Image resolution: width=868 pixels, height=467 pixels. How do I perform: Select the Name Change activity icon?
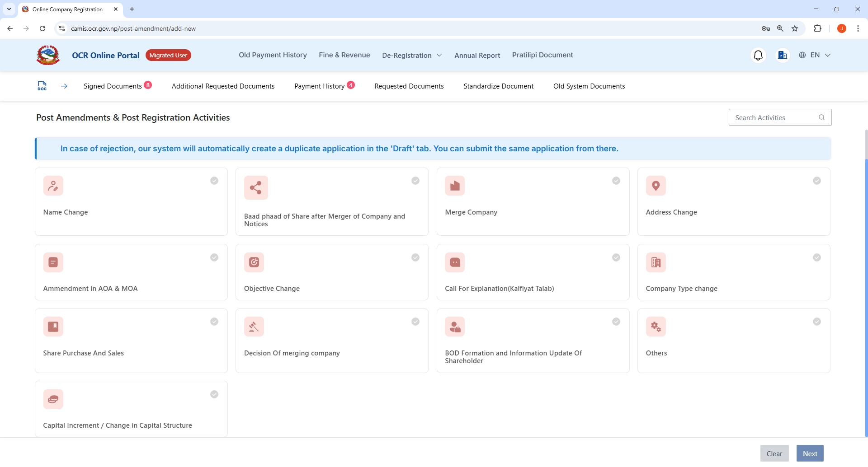coord(53,186)
